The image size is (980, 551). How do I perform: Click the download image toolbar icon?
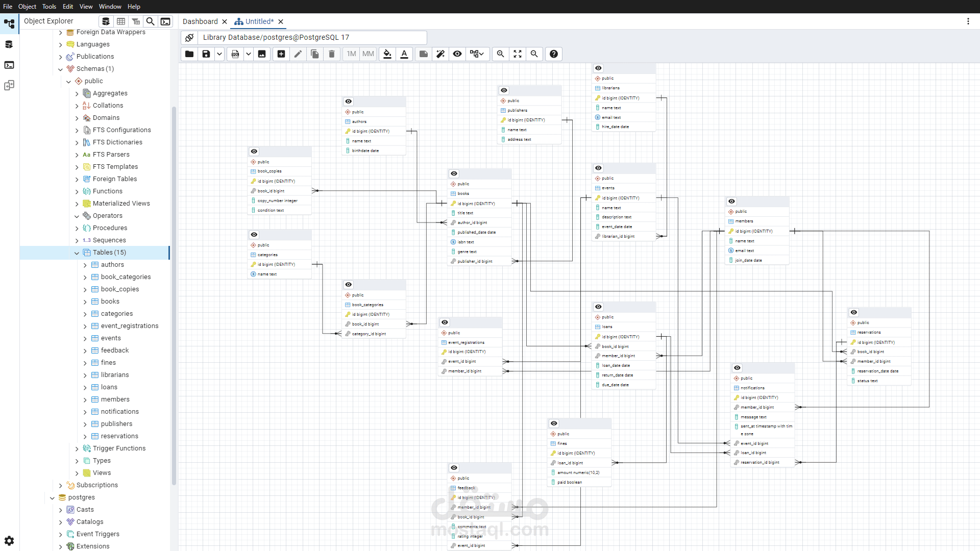[262, 54]
